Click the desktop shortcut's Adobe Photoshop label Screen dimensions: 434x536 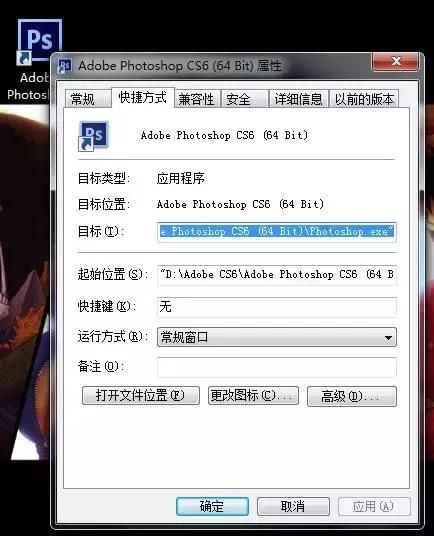point(29,86)
